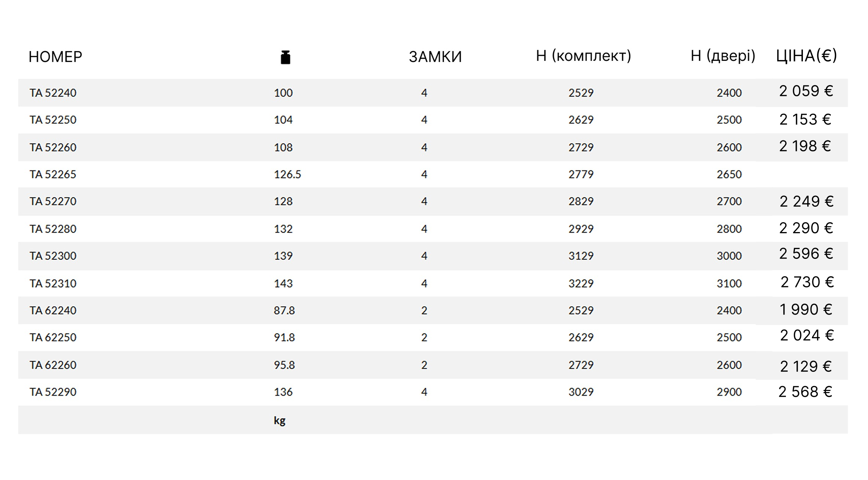The image size is (868, 480).
Task: Click the ЦІНА(€) column header
Action: (x=806, y=56)
